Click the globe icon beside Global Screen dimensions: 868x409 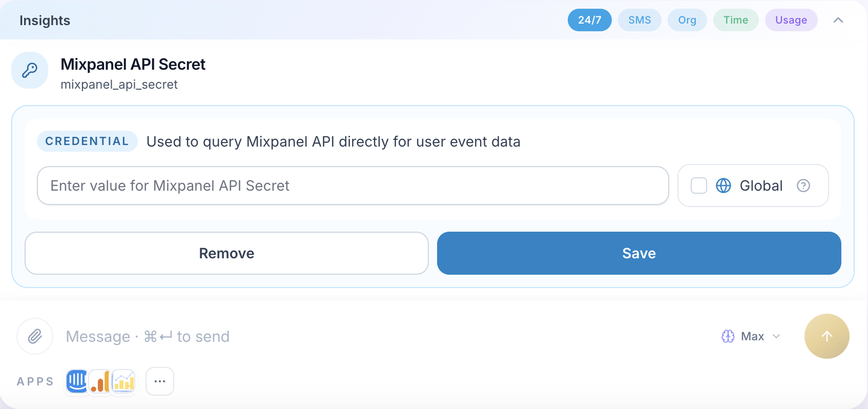point(723,186)
